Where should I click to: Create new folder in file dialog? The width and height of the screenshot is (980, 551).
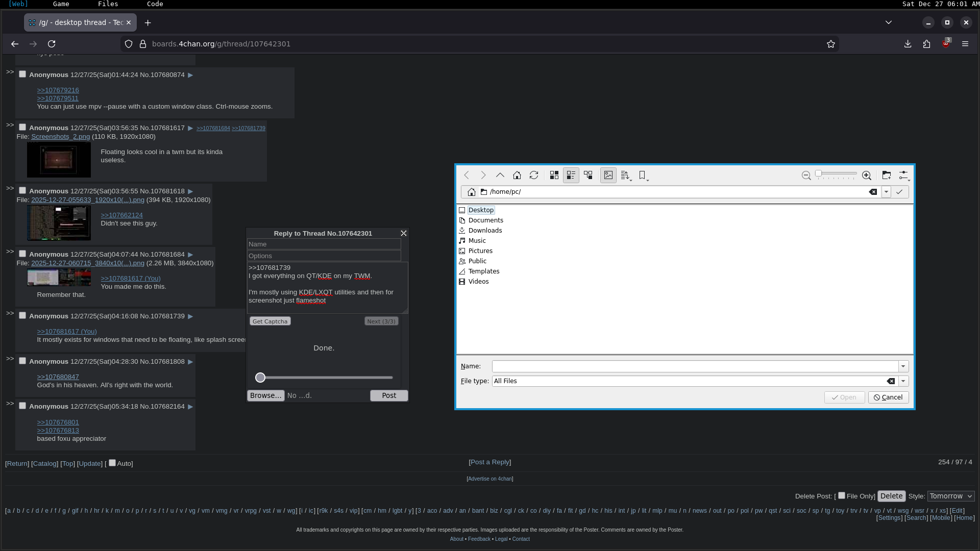point(886,175)
